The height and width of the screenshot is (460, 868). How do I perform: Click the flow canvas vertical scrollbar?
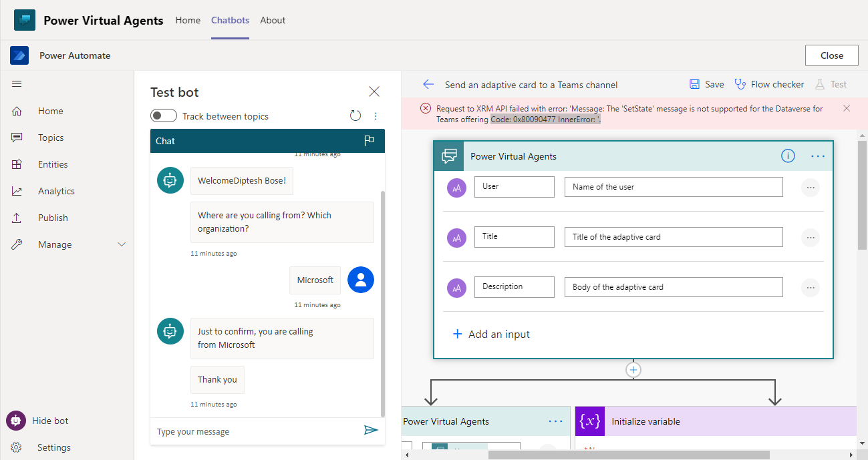[x=862, y=194]
